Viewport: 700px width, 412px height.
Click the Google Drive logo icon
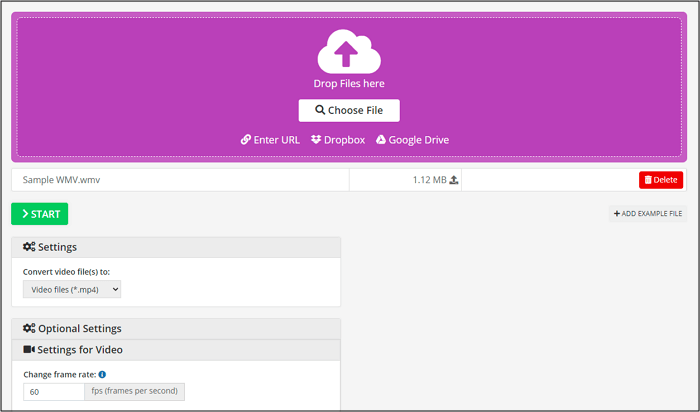tap(381, 140)
